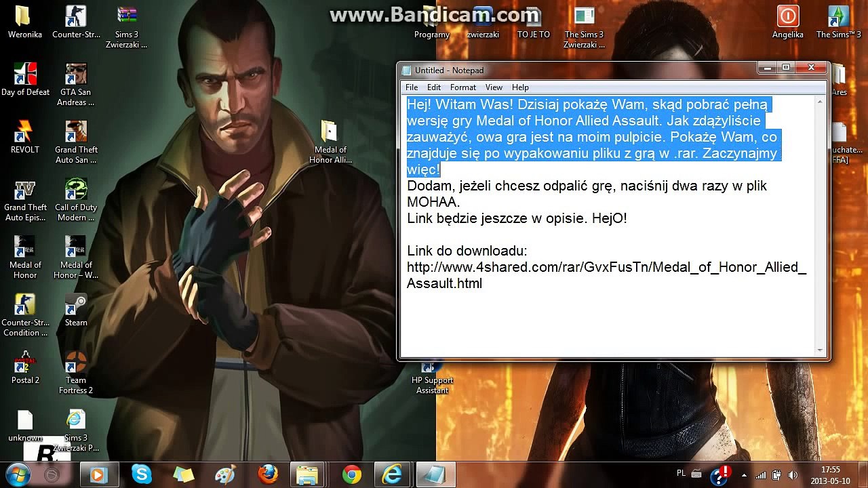This screenshot has width=868, height=488.
Task: Launch Counter-Strike Condition Zero shortcut
Action: point(25,315)
